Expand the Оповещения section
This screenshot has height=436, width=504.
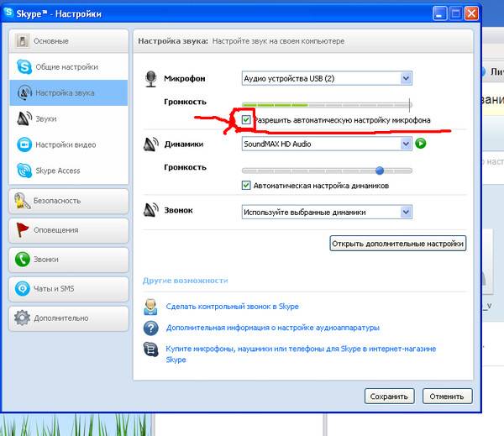69,230
